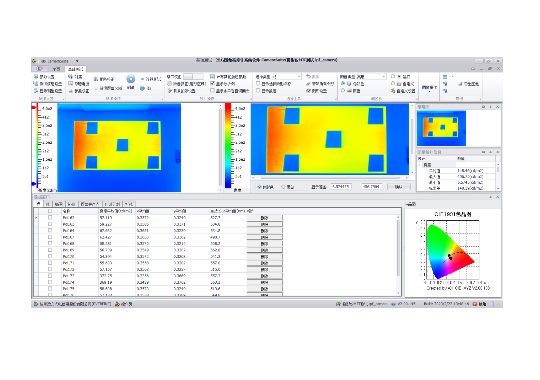Screen dimensions: 540x380
Task: Click the second input field below the right image
Action: point(371,186)
